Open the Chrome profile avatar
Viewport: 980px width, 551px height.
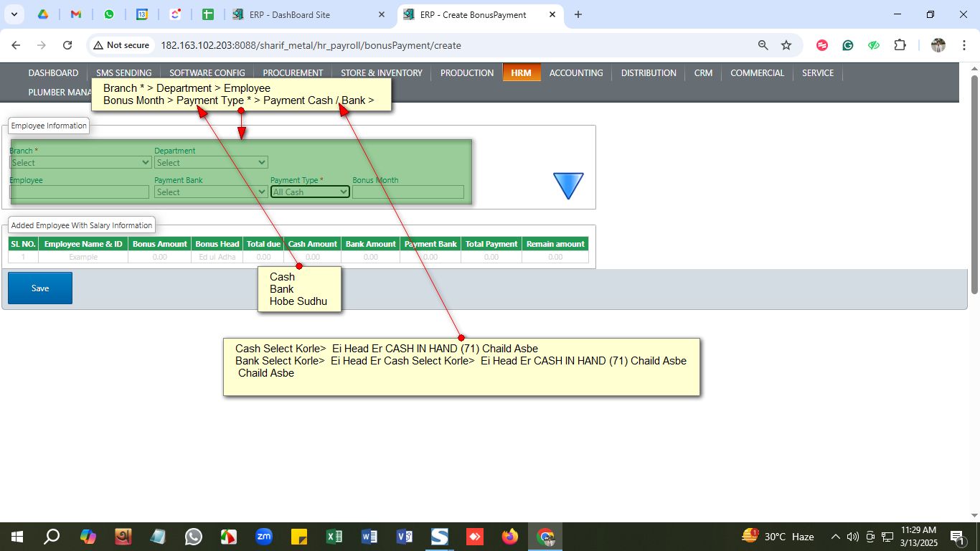[x=938, y=45]
